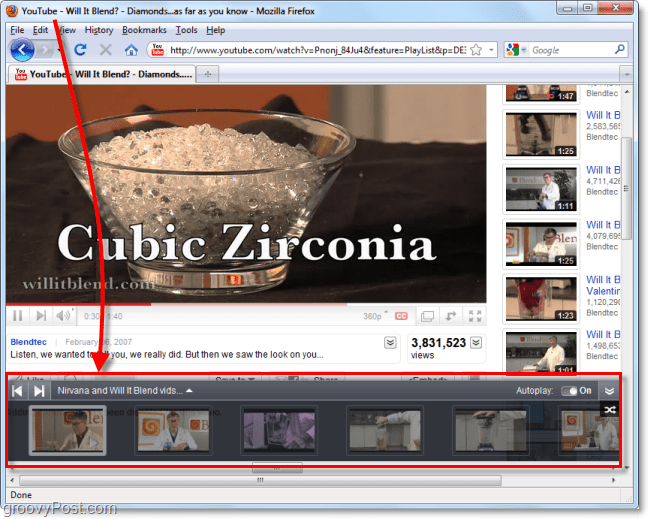This screenshot has width=649, height=519.
Task: Switch player to wide view mode
Action: click(428, 317)
